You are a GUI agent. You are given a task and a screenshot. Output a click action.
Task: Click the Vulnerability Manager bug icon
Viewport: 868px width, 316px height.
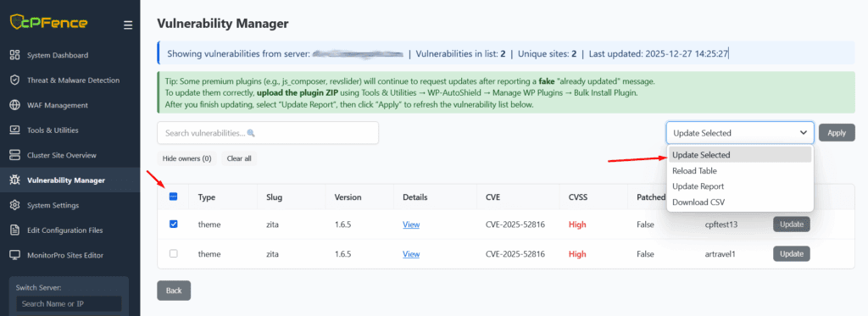click(x=15, y=180)
